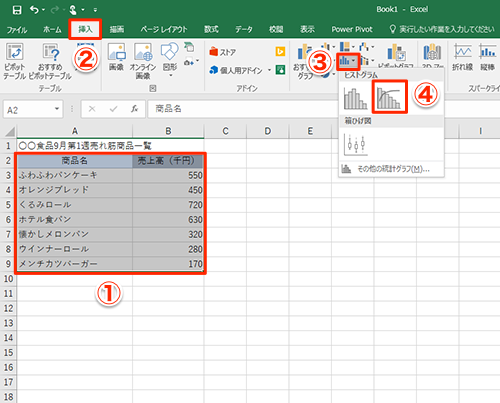Switch to the 挿入 tab

click(x=85, y=29)
